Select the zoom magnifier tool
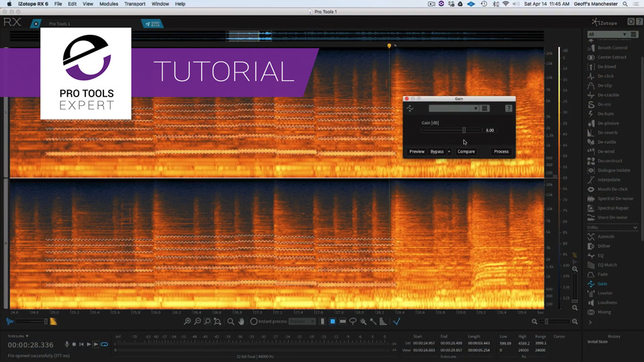 point(231,322)
